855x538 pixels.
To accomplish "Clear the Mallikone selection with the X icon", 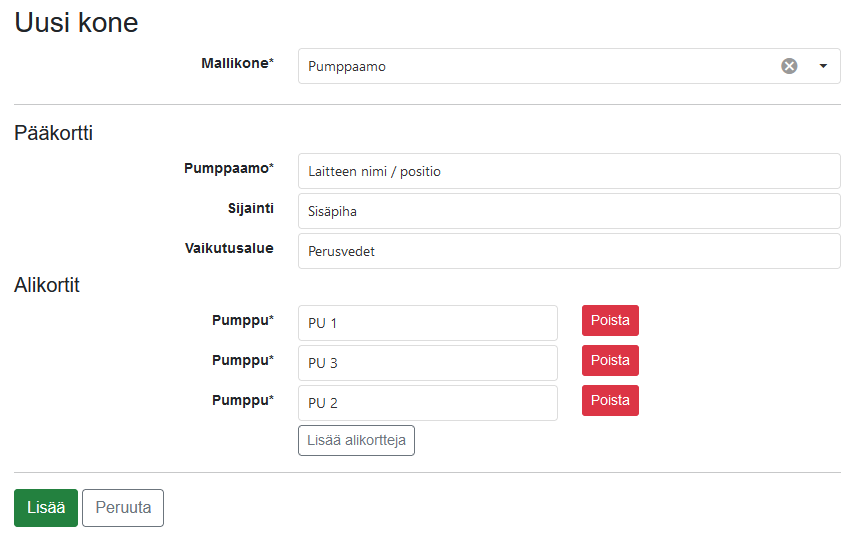I will [789, 66].
